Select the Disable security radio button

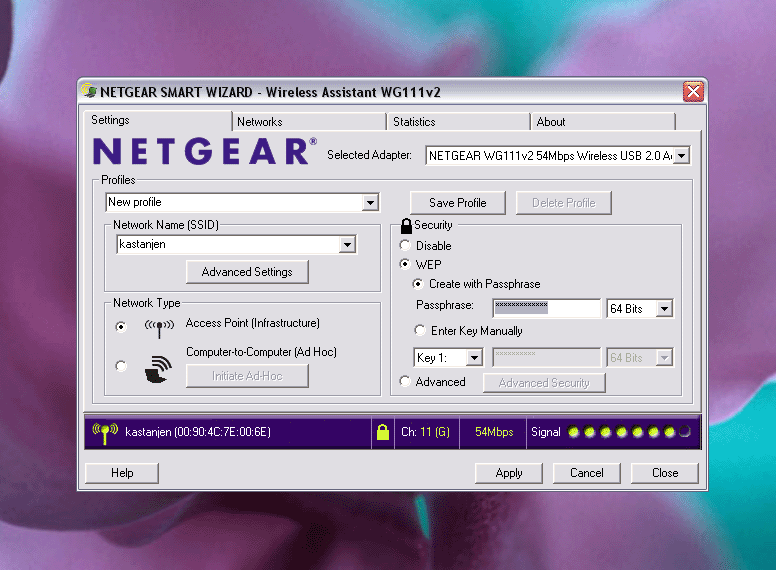[405, 245]
